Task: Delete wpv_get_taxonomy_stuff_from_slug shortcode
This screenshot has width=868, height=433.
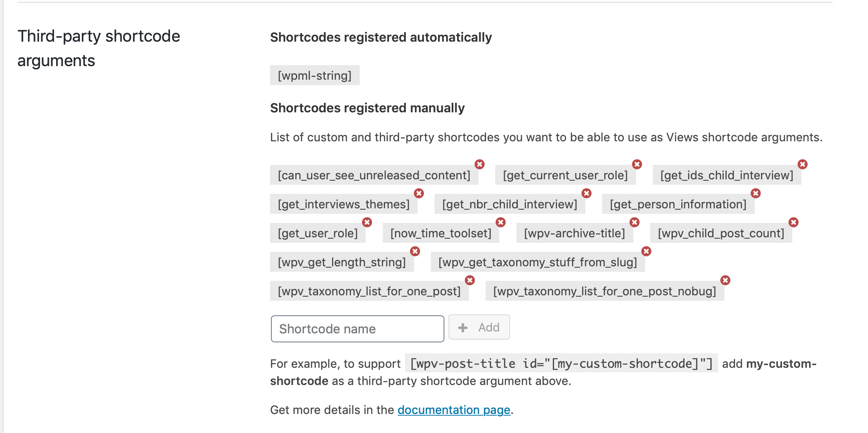Action: [x=646, y=251]
